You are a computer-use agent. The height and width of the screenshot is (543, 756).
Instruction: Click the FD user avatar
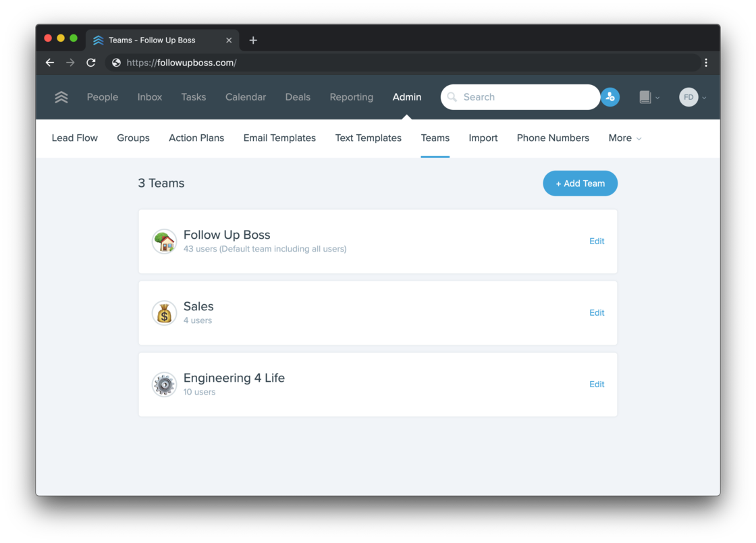688,97
